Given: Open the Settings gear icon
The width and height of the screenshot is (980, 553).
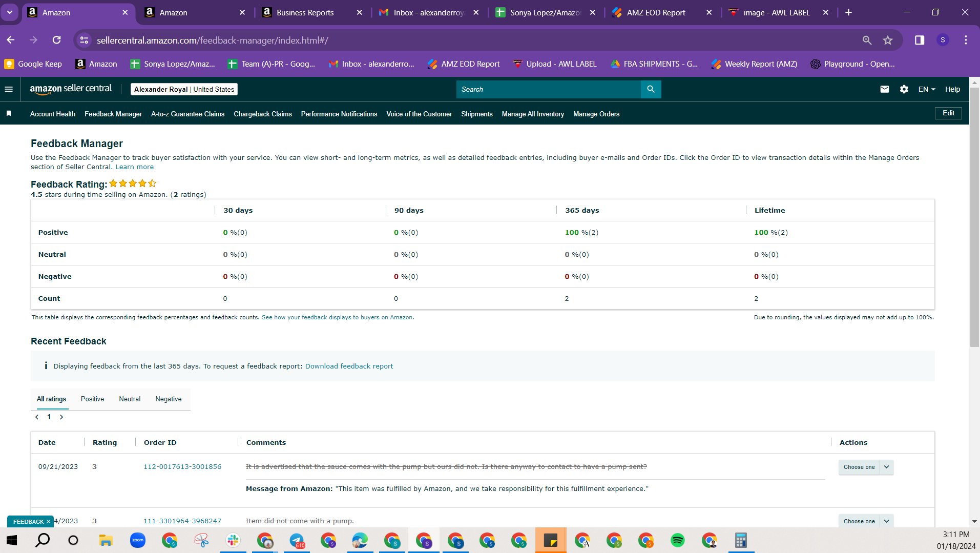Looking at the screenshot, I should [904, 89].
